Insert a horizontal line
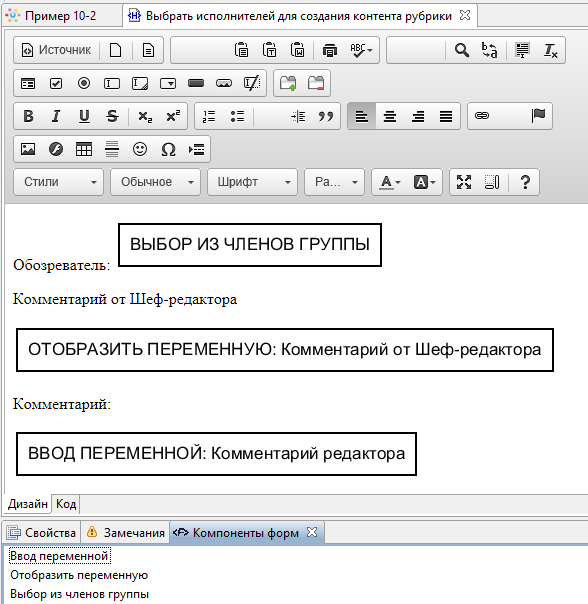 [112, 149]
